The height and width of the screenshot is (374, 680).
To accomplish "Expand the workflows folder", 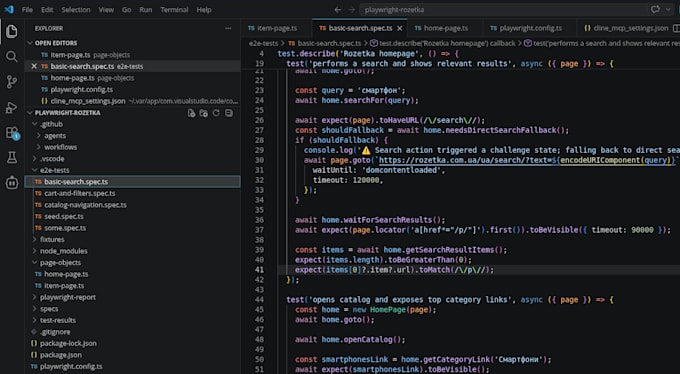I will (39, 147).
